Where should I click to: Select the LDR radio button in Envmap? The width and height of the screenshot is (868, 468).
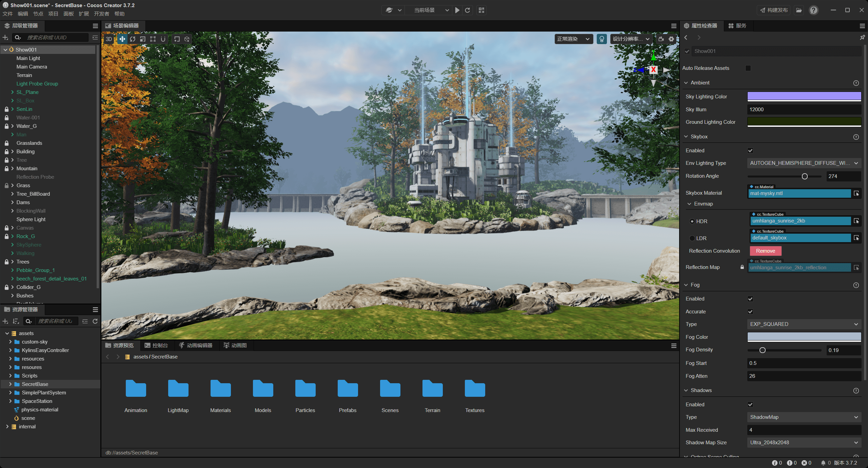point(692,238)
